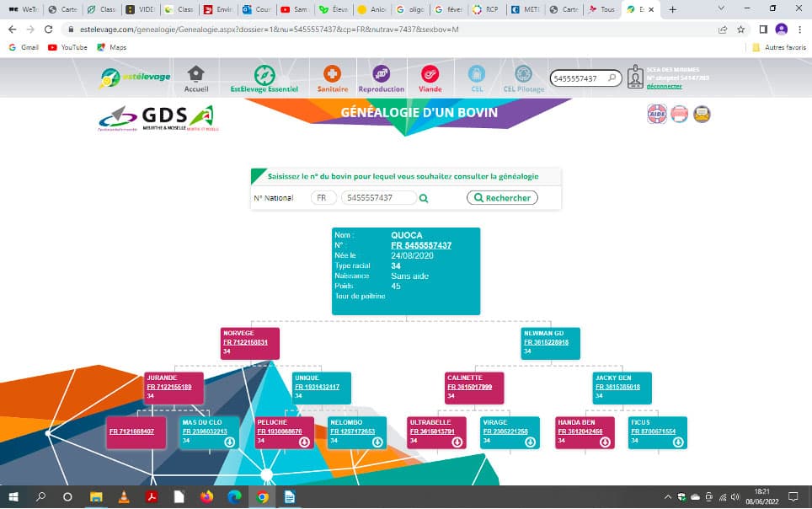
Task: Click the Sanitaire medical cross icon
Action: click(x=332, y=75)
